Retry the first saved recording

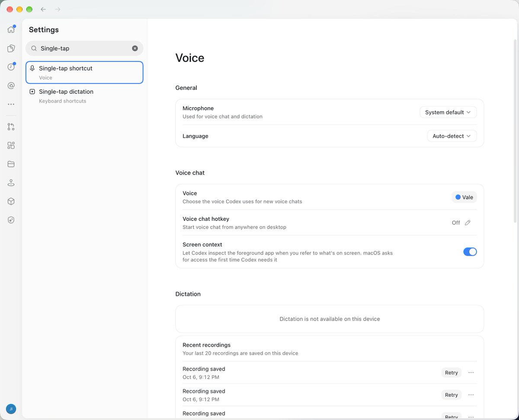tap(451, 372)
